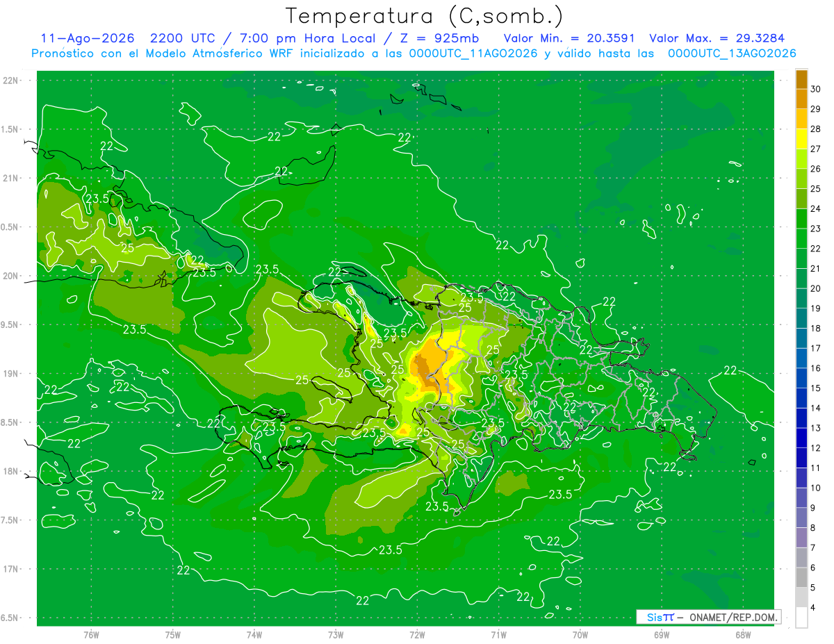834x644 pixels.
Task: Click the "SisTT – ONAMET/REP.DOM." credit box
Action: click(x=708, y=617)
